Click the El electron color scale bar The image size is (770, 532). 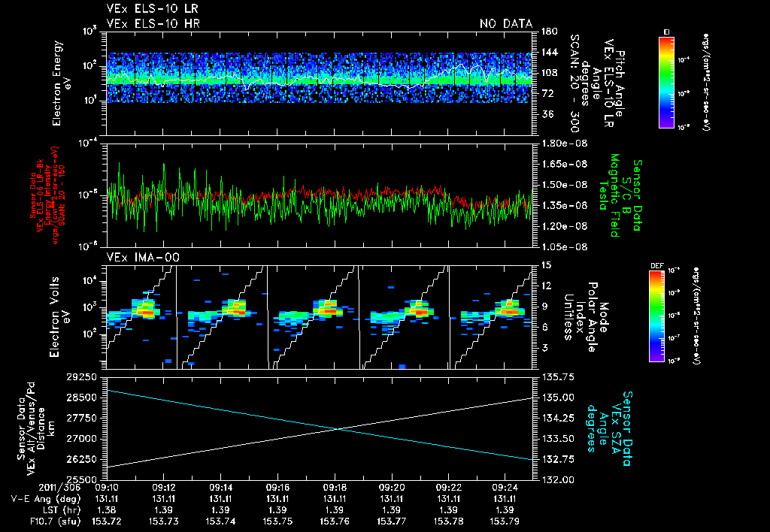pos(666,82)
